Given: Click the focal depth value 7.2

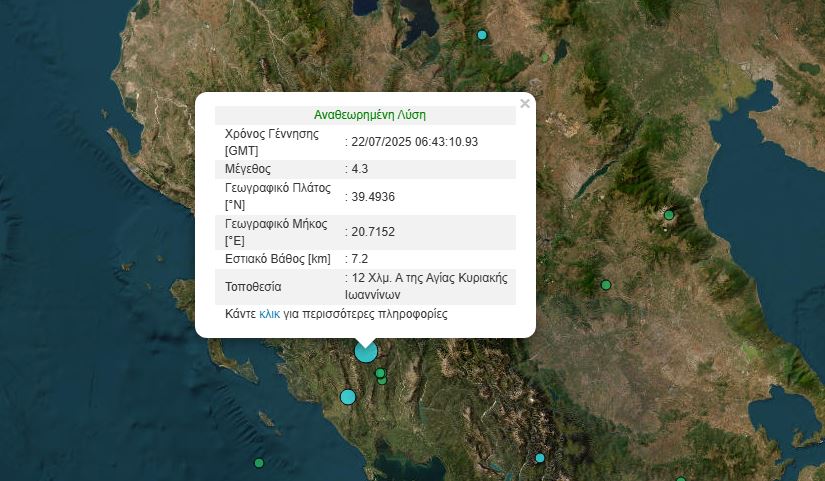Looking at the screenshot, I should click(359, 259).
